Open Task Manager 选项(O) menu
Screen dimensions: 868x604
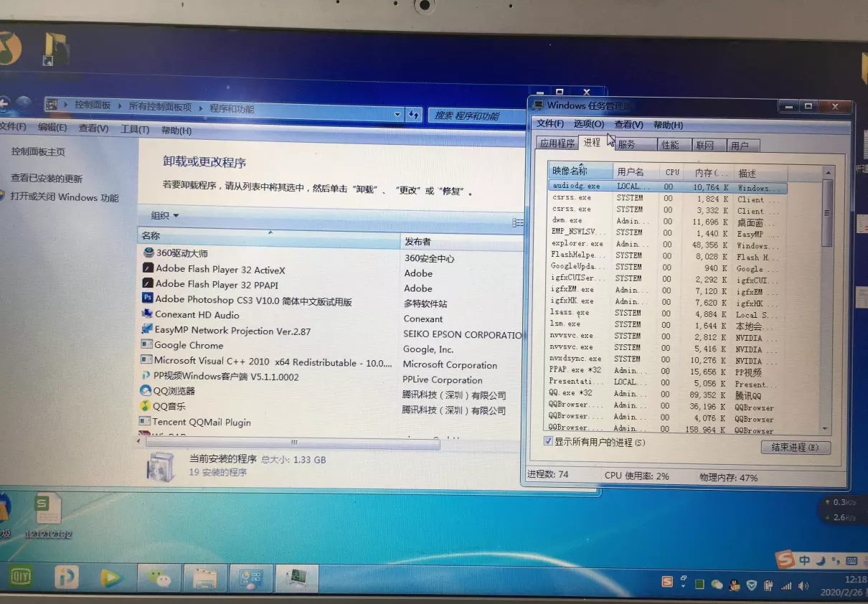pyautogui.click(x=589, y=124)
